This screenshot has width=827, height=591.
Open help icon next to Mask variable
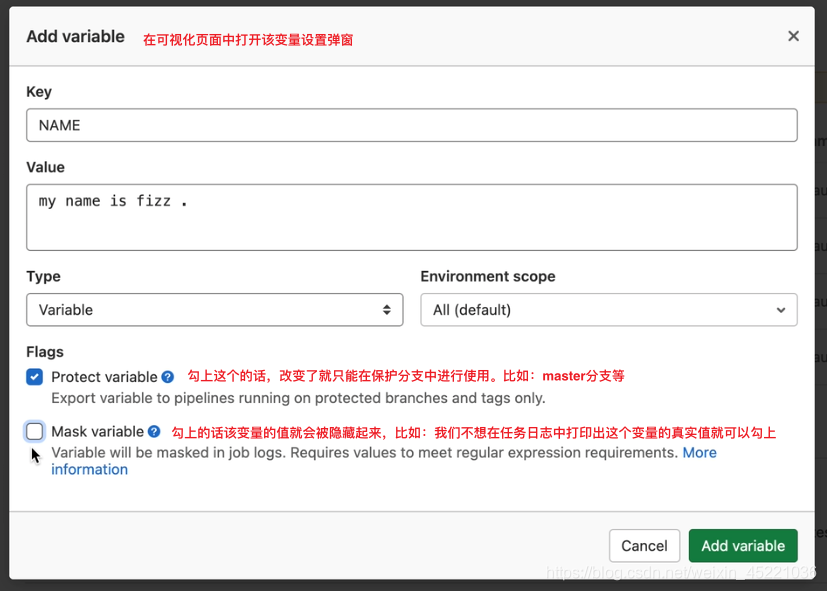[x=154, y=431]
